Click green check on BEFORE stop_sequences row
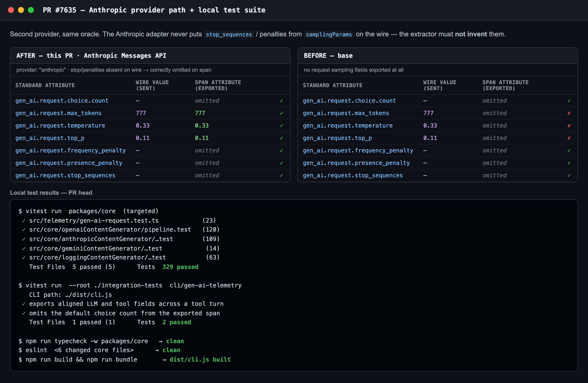Screen dimensions: 588x383 point(569,175)
